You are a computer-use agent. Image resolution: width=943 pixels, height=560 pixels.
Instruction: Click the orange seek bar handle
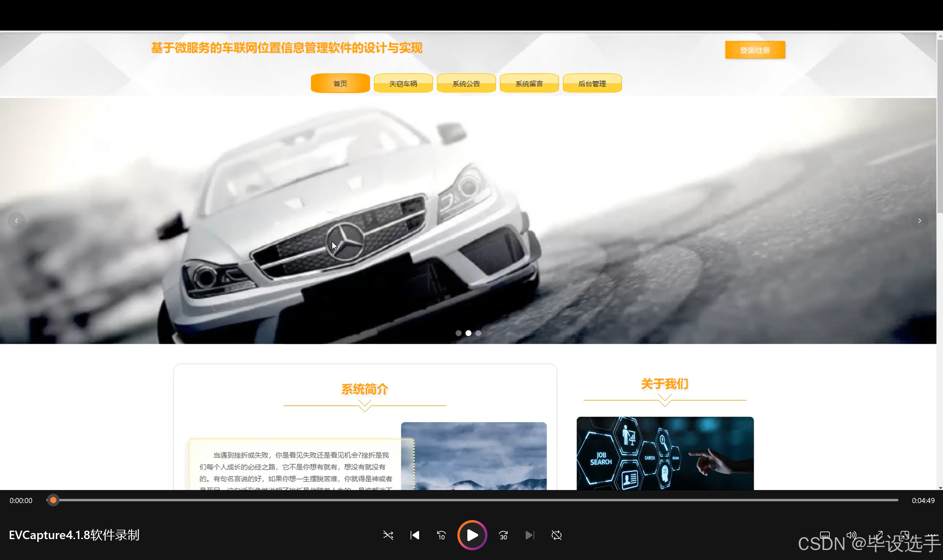click(53, 500)
